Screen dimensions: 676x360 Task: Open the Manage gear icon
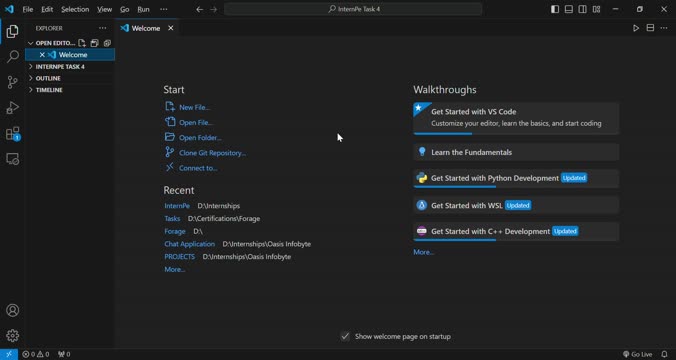point(13,335)
